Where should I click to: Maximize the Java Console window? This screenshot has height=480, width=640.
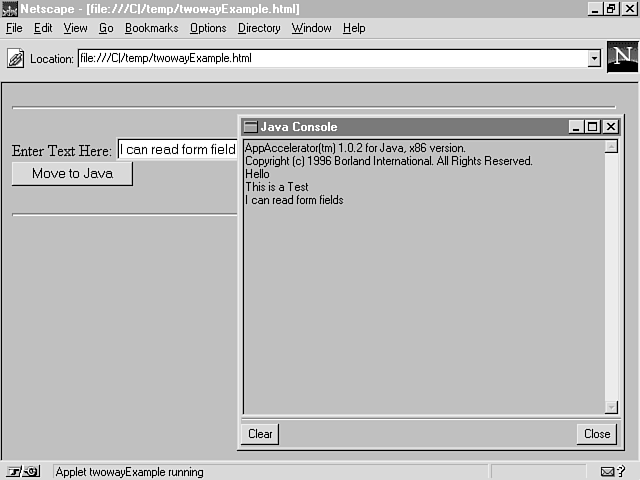tap(593, 127)
